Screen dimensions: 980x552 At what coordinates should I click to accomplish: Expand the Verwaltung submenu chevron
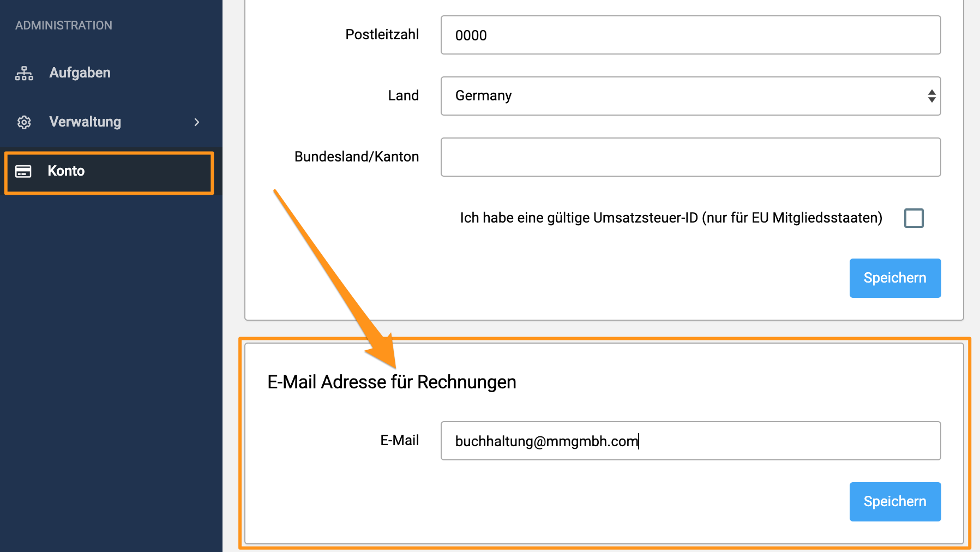[197, 122]
